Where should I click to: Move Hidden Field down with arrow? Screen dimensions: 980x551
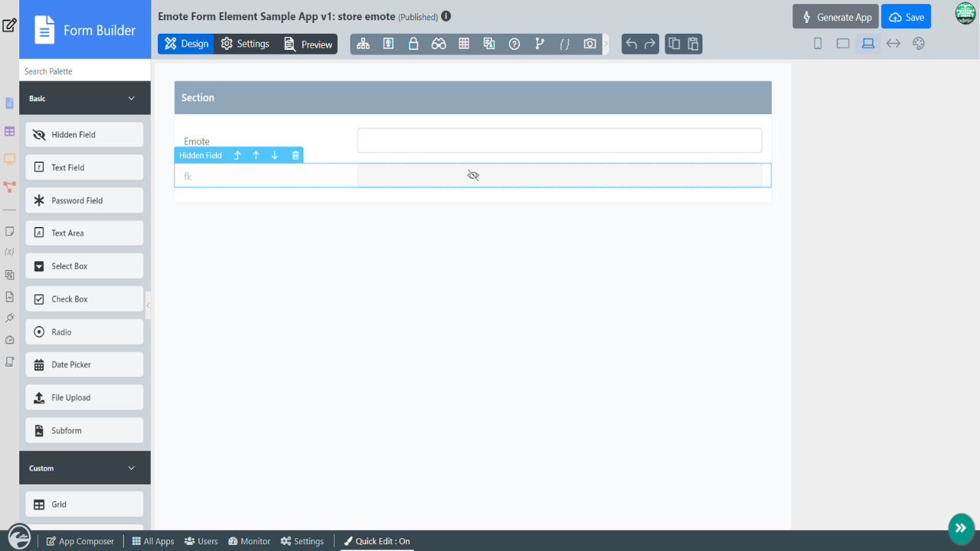click(275, 155)
